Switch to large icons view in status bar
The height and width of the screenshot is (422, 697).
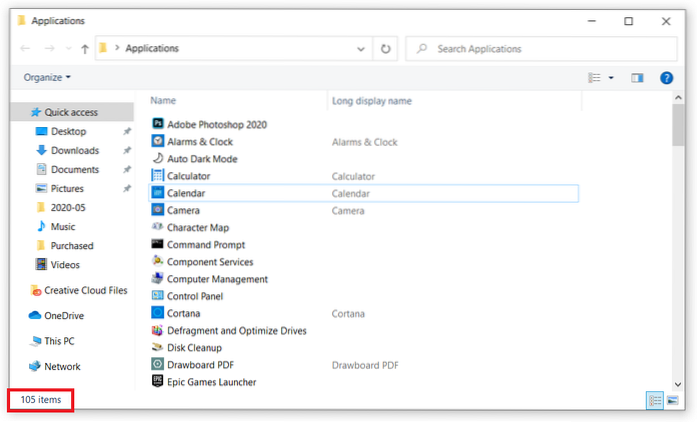pyautogui.click(x=673, y=400)
